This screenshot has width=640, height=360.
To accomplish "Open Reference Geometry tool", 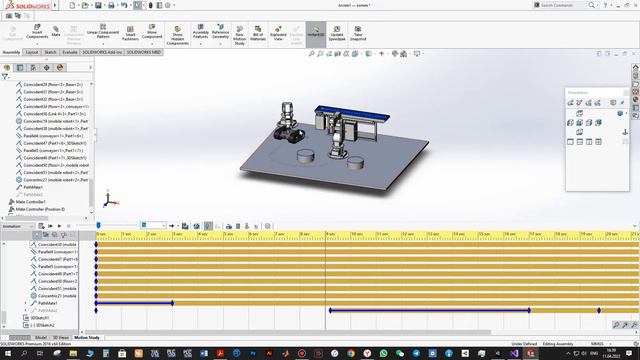I will (220, 31).
